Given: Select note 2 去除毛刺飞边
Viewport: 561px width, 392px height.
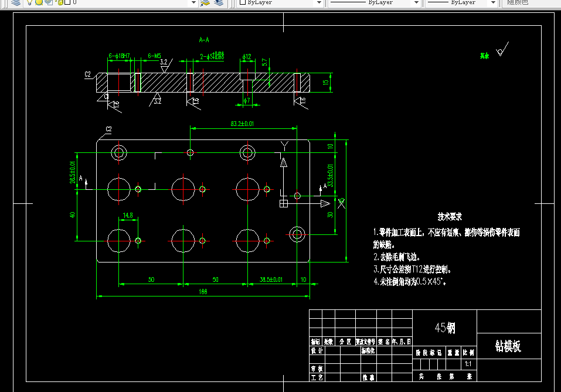Looking at the screenshot, I should coord(397,257).
